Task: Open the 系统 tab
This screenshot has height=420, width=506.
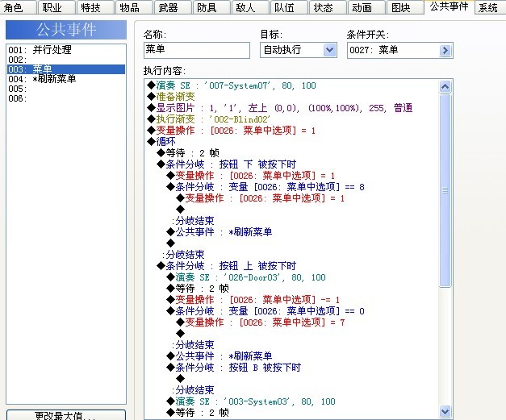Action: [x=490, y=7]
